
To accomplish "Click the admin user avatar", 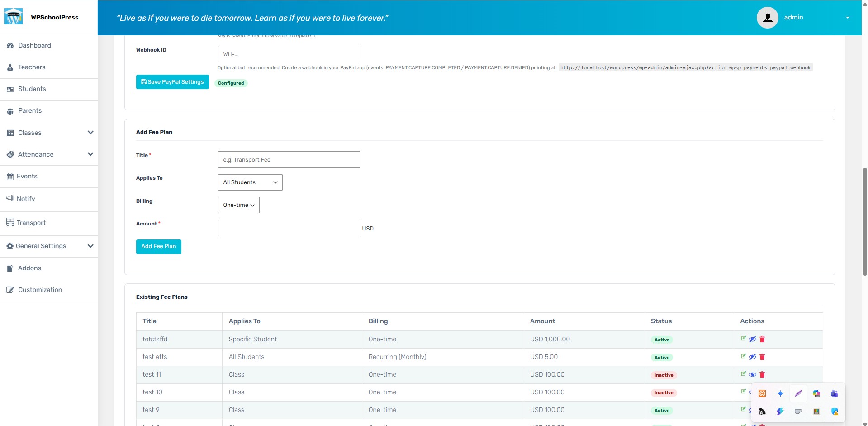I will click(768, 18).
